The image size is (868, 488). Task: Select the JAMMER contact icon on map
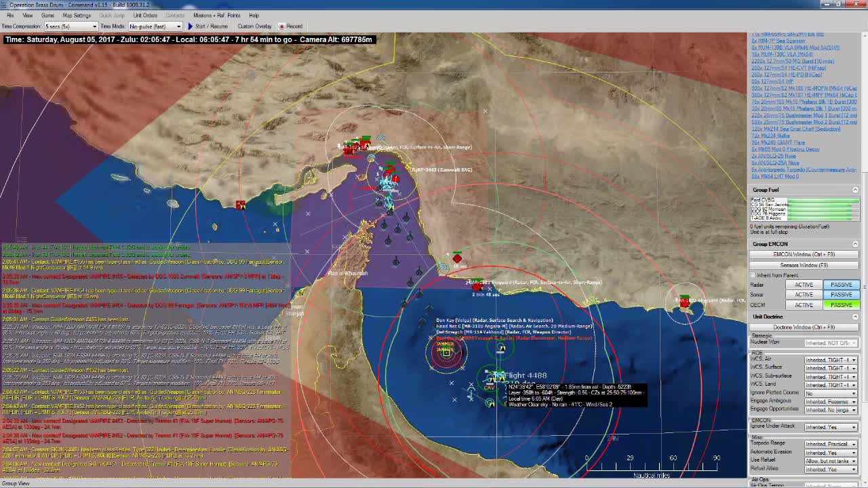[446, 351]
